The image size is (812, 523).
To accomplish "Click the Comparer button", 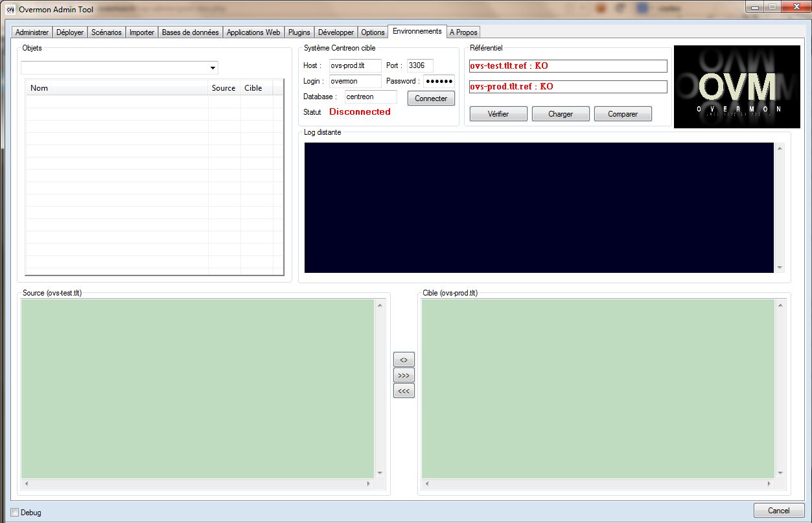I will [622, 114].
